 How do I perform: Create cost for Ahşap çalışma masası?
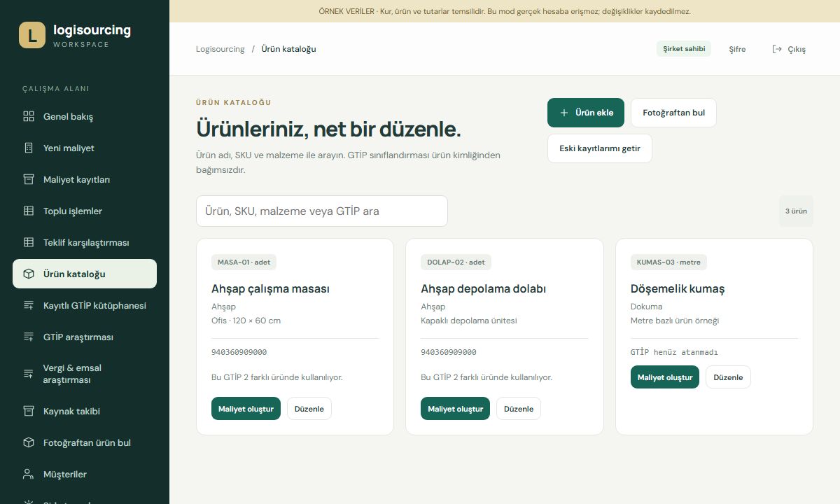click(x=246, y=409)
